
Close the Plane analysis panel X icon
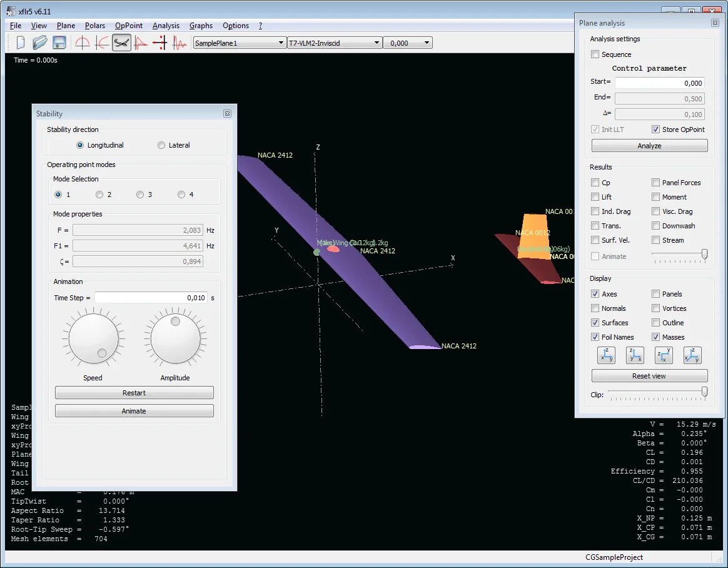715,23
